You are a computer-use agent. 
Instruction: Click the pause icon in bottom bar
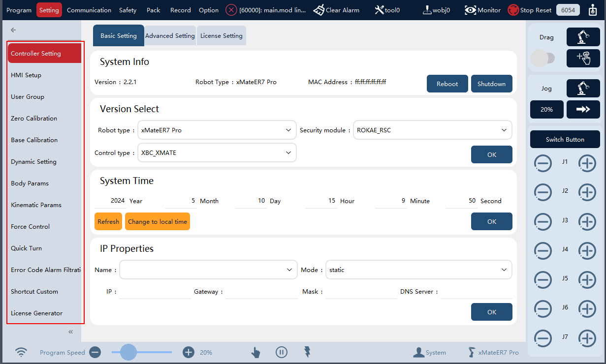[x=282, y=352]
